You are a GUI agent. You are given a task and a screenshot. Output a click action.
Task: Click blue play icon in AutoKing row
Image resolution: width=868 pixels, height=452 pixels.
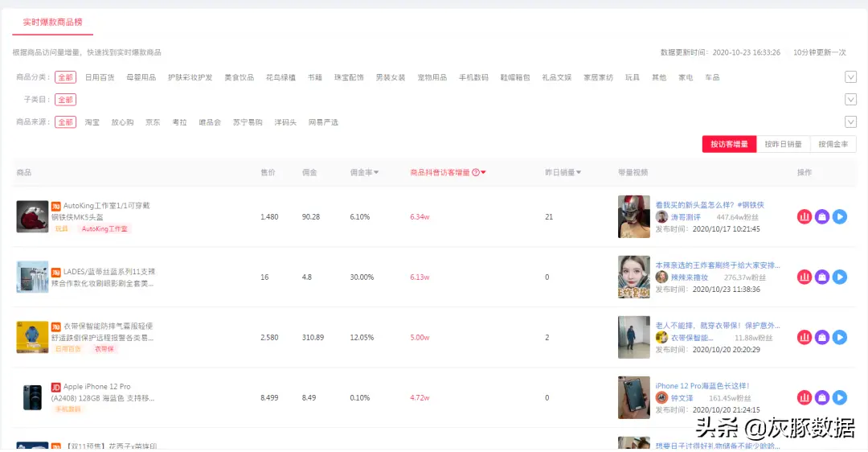(840, 216)
